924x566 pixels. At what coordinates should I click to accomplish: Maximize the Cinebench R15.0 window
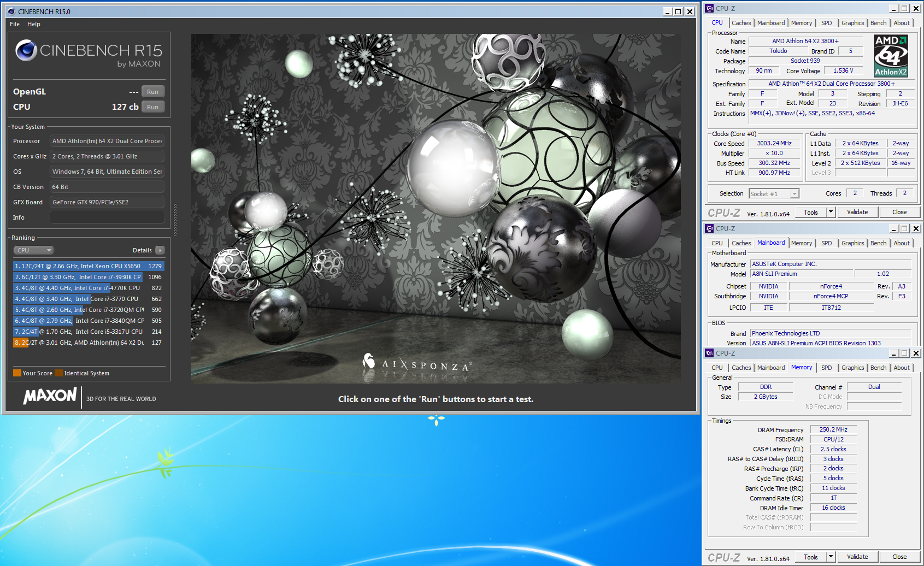pos(678,11)
